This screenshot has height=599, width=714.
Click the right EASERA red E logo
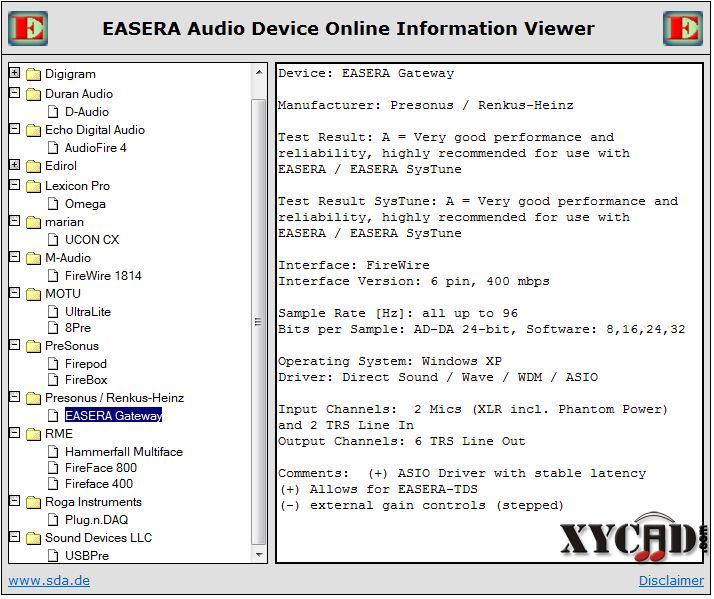click(683, 28)
